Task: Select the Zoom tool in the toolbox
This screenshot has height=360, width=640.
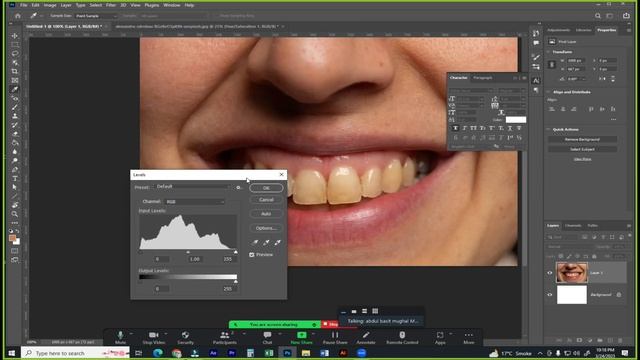Action: pos(15,214)
